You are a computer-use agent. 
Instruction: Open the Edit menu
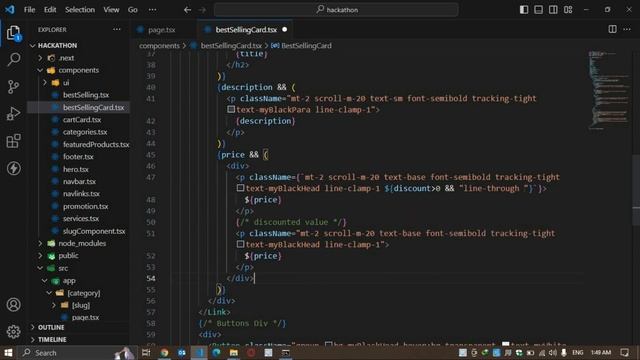pos(50,9)
